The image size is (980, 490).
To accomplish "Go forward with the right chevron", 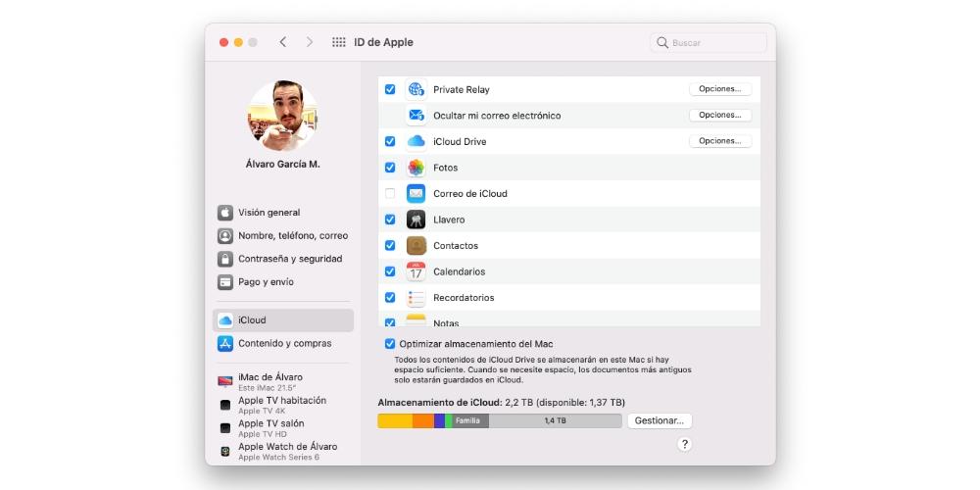I will tap(310, 42).
